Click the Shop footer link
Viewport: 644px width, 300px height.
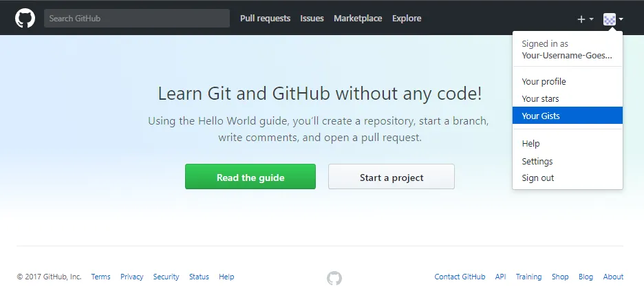coord(560,277)
